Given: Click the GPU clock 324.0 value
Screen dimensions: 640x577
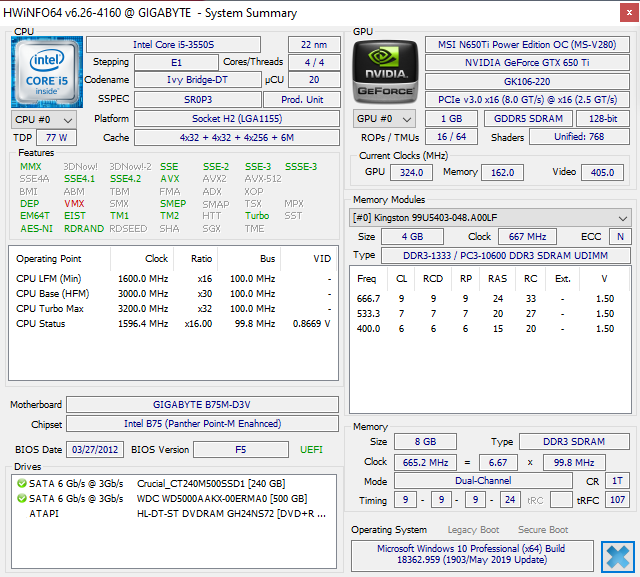Looking at the screenshot, I should pyautogui.click(x=411, y=173).
